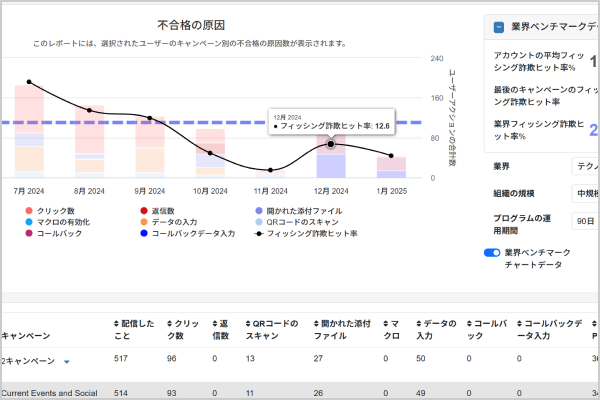Toggle the QRコードのスキャン legend marker
This screenshot has width=600, height=400.
[x=258, y=222]
